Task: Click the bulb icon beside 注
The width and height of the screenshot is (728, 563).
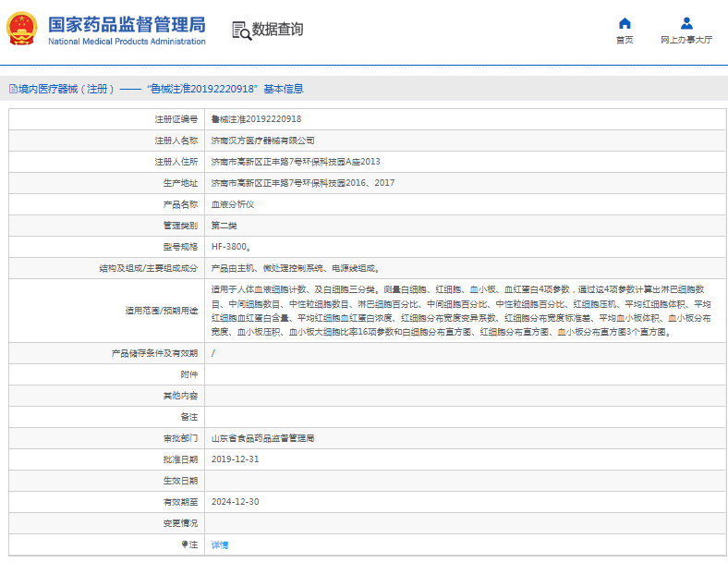Action: tap(185, 545)
